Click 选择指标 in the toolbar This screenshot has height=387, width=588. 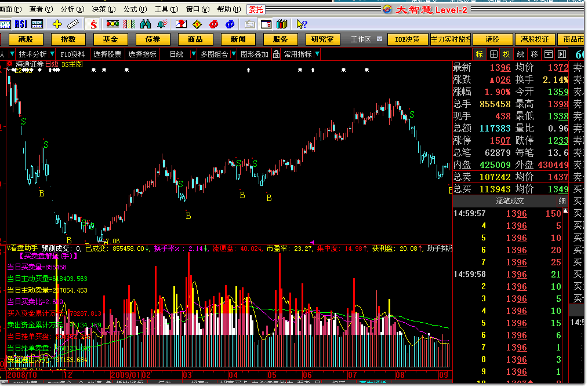tap(142, 54)
